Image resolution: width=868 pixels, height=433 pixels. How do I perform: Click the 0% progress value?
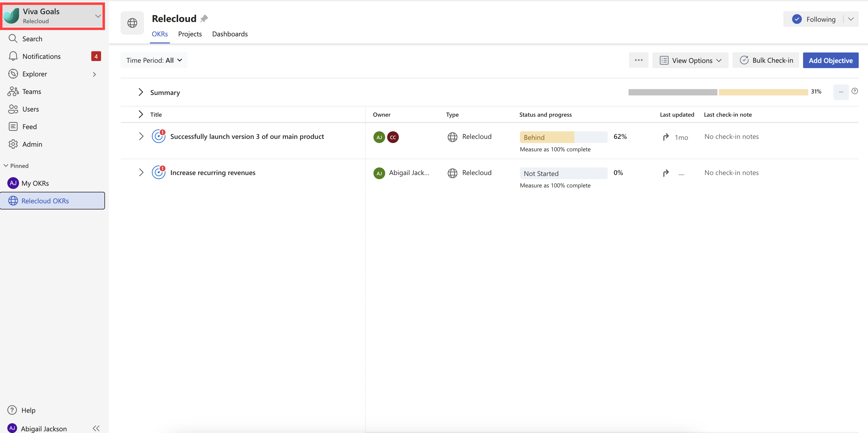point(618,173)
